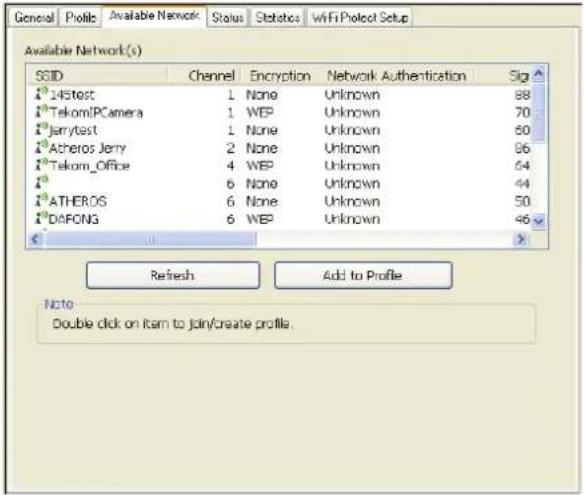The width and height of the screenshot is (584, 495).
Task: Click the network icon beside Atheros Jerry
Action: pyautogui.click(x=41, y=147)
